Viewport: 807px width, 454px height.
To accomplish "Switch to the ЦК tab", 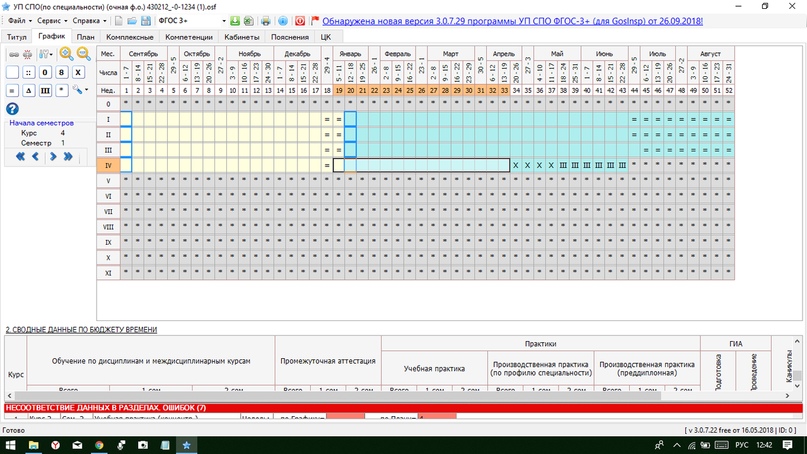I will tap(326, 37).
